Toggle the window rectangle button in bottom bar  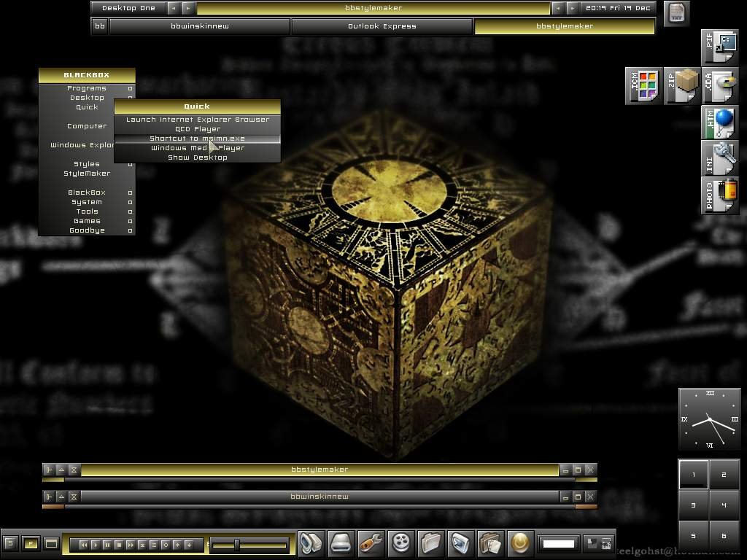[51, 543]
